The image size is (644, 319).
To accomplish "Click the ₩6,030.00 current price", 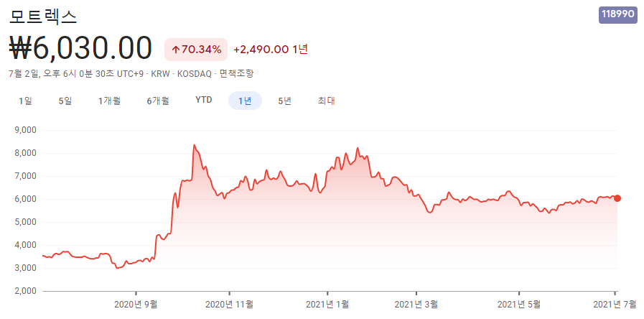I will click(x=80, y=49).
